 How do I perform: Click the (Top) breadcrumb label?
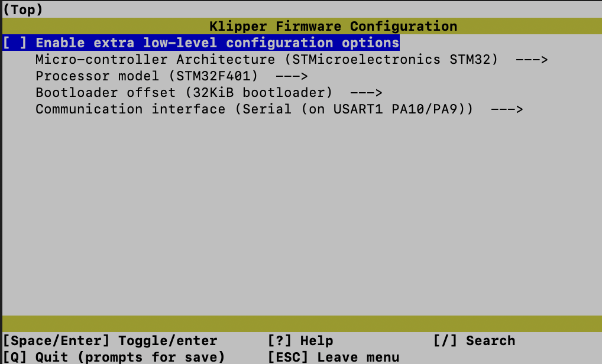pyautogui.click(x=22, y=9)
